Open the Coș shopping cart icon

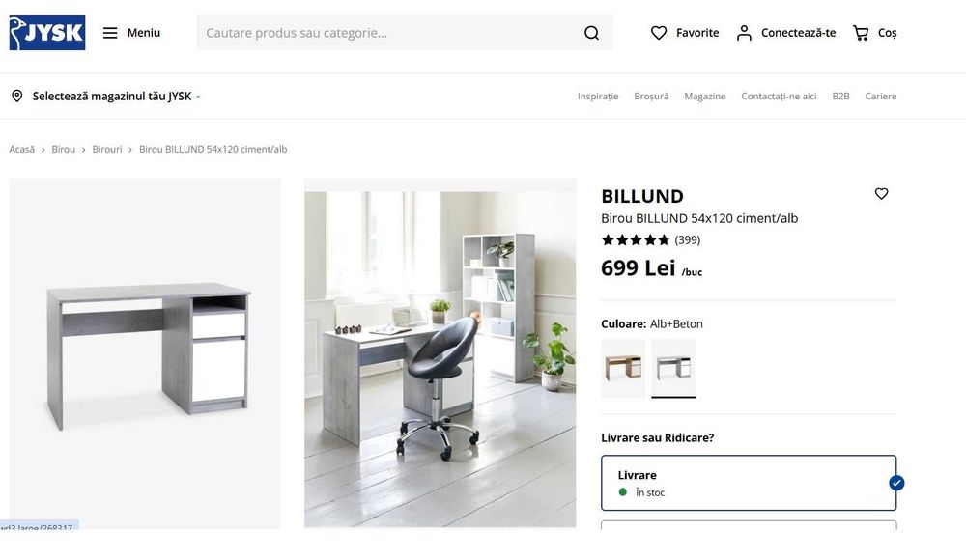click(861, 33)
